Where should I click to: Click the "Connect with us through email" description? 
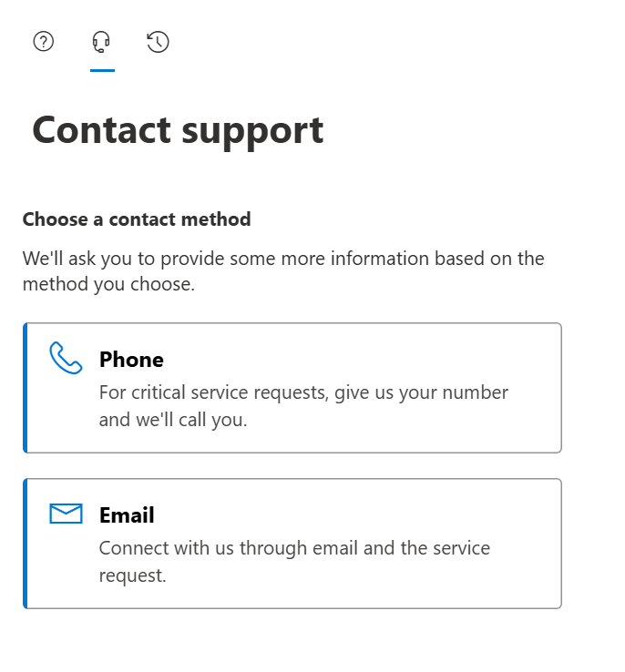(x=294, y=562)
